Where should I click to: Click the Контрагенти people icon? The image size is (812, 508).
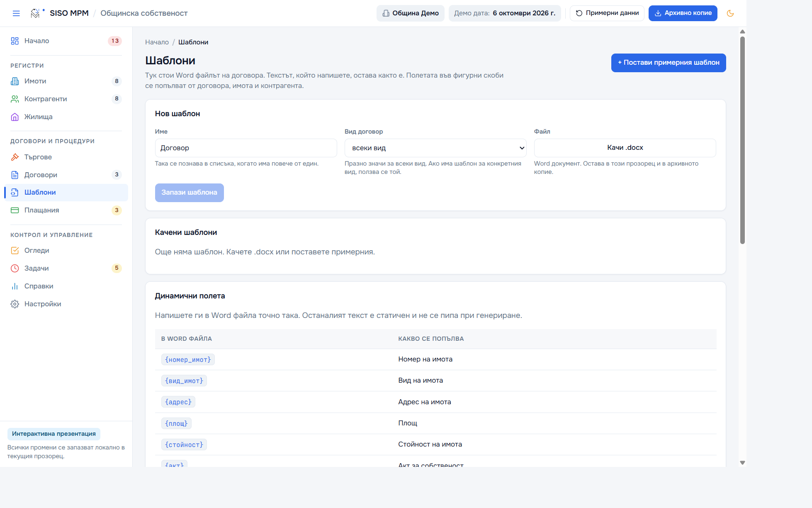pyautogui.click(x=15, y=99)
